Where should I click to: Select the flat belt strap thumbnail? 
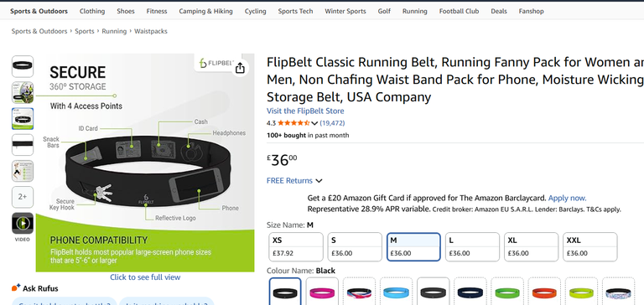point(23,145)
